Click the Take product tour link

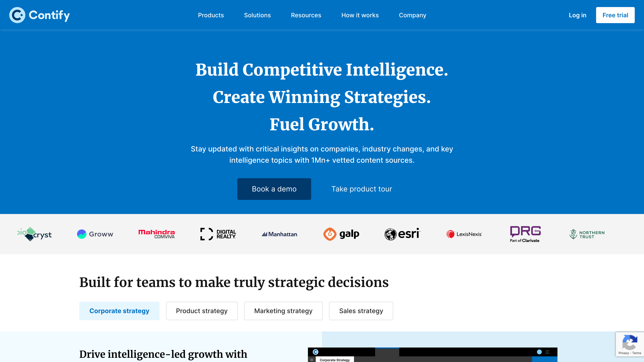[361, 189]
